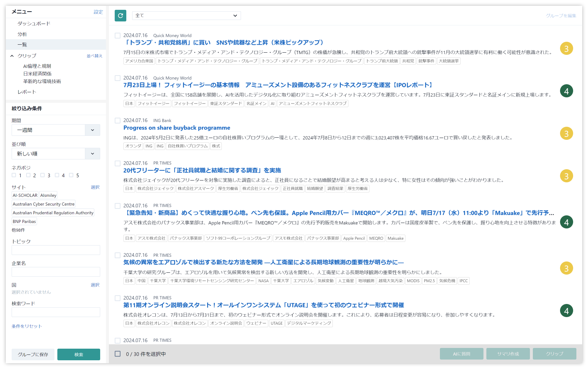The image size is (588, 369).
Task: Click the PM2.5 tag on 千葉大学 article
Action: tap(429, 281)
